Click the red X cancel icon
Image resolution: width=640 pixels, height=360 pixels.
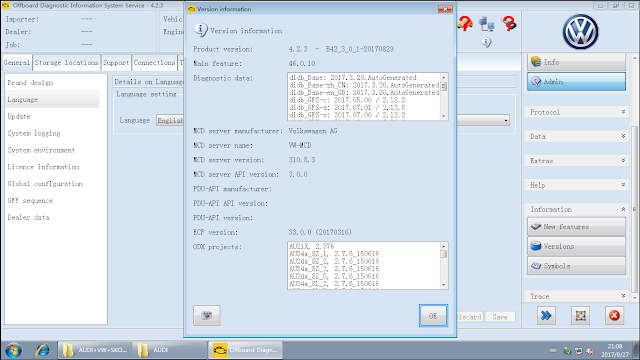[x=614, y=316]
